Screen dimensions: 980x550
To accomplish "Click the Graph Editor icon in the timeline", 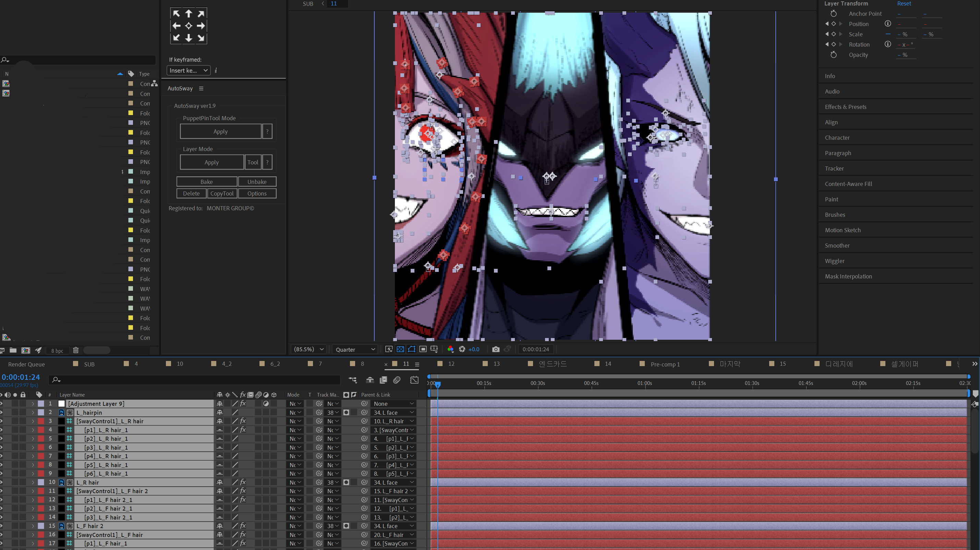I will click(x=414, y=380).
